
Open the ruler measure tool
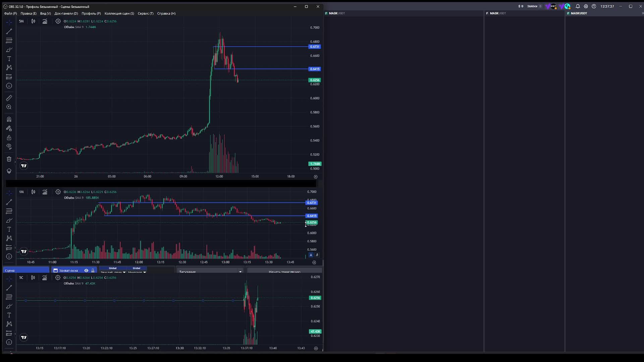click(9, 98)
